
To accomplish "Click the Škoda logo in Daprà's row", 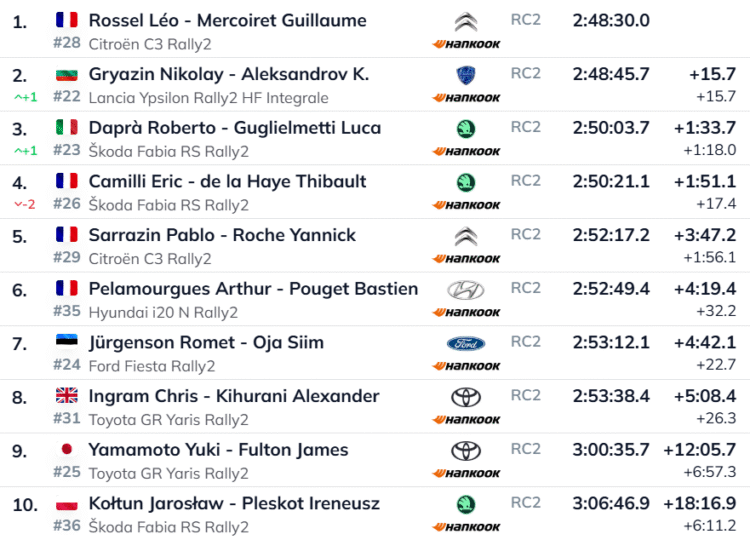I will [x=466, y=129].
